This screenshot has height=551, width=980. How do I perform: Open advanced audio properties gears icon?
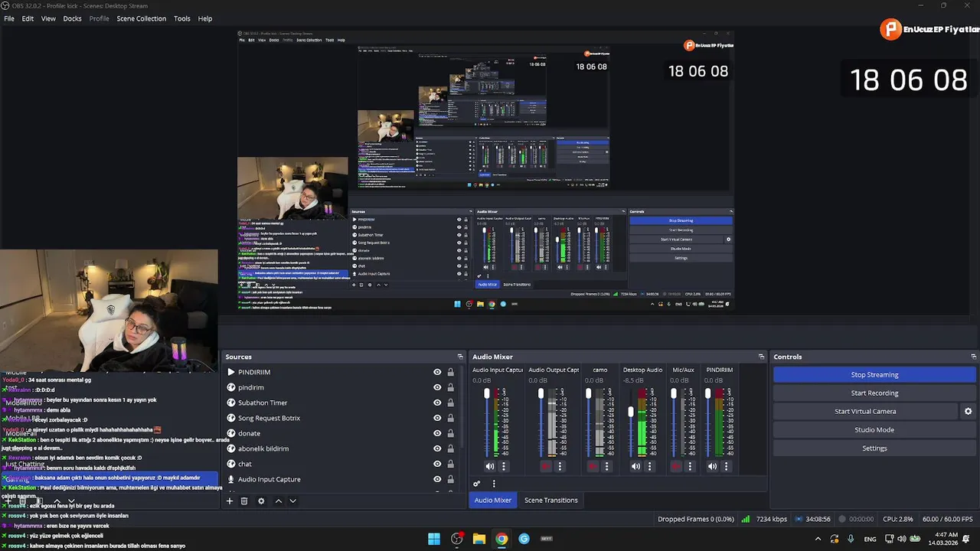tap(477, 484)
